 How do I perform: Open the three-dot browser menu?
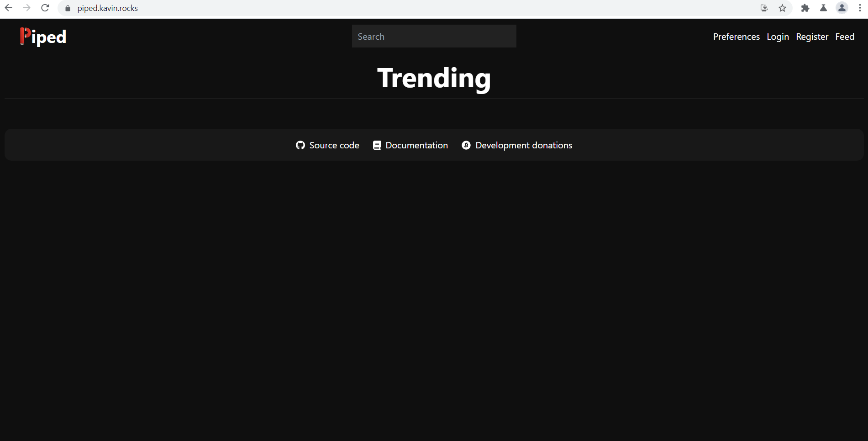tap(860, 8)
